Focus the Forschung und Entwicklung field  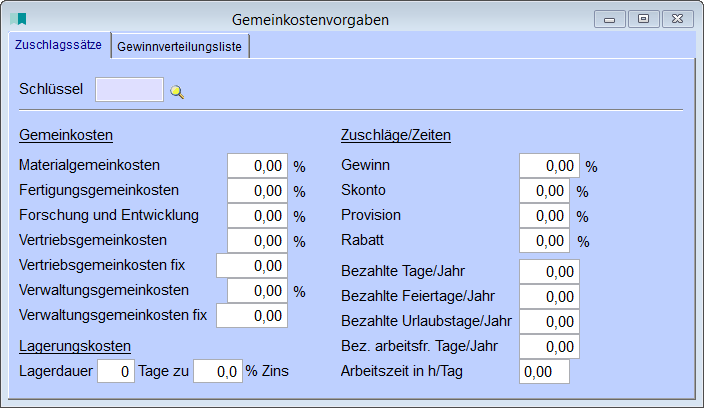tap(257, 216)
